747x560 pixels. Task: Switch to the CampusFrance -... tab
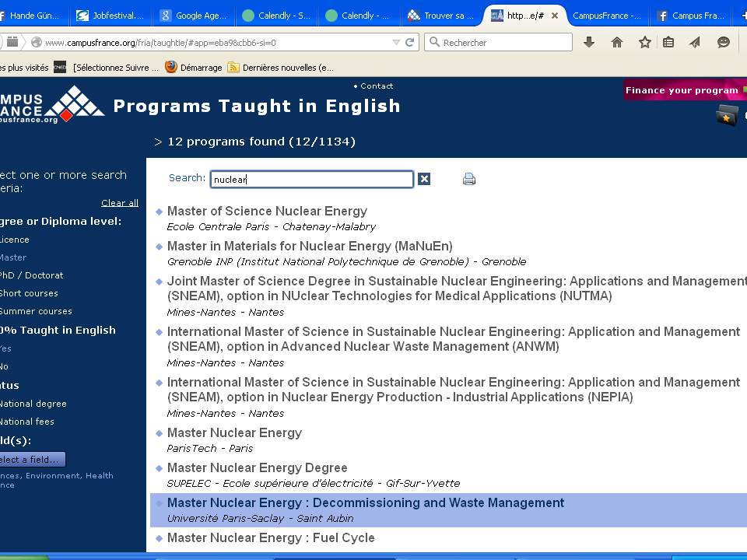pyautogui.click(x=606, y=16)
